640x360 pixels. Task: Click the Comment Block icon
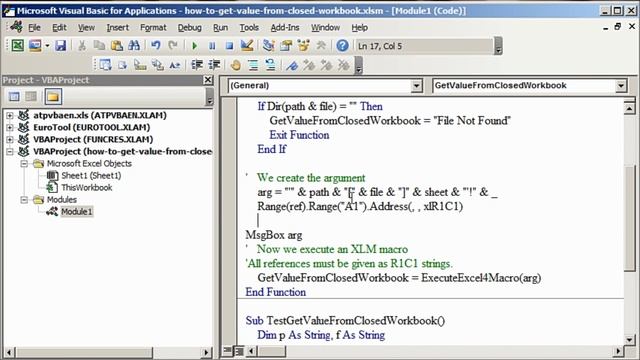click(x=253, y=64)
